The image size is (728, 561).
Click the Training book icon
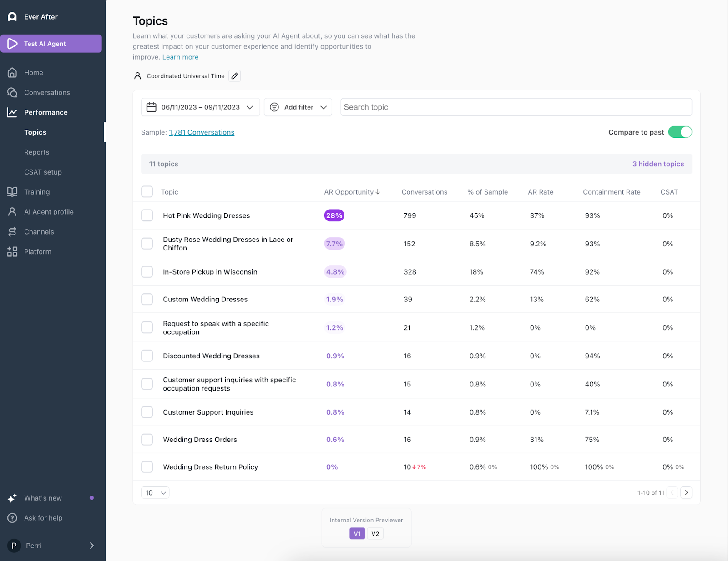point(12,192)
